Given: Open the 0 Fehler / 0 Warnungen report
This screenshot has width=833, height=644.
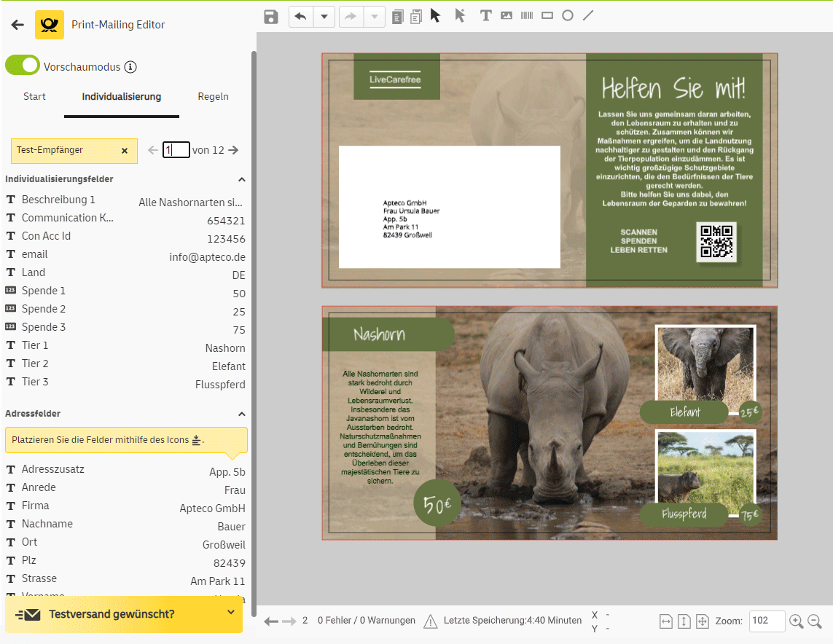Looking at the screenshot, I should point(367,621).
